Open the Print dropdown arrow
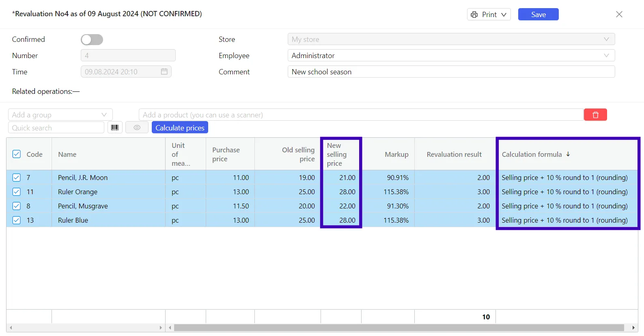The height and width of the screenshot is (336, 644). [504, 15]
